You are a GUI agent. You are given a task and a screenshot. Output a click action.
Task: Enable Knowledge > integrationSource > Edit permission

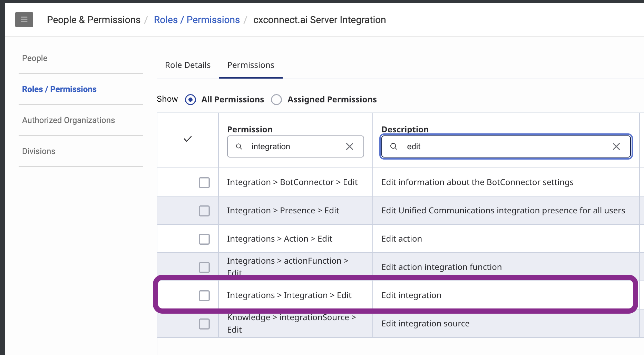(x=204, y=324)
